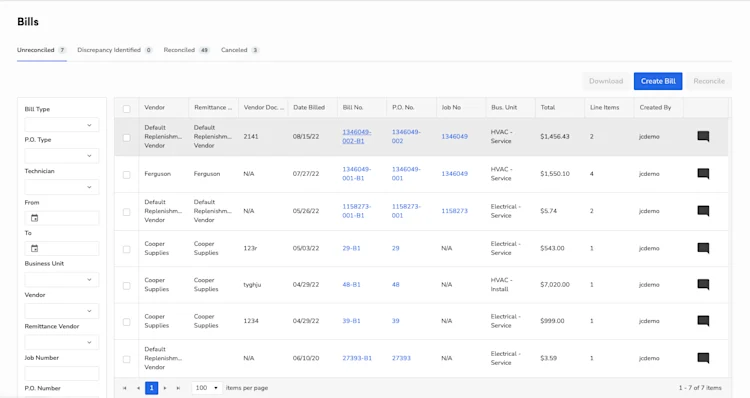Viewport: 750px width, 398px height.
Task: Open the From date calendar picker
Action: (x=34, y=218)
